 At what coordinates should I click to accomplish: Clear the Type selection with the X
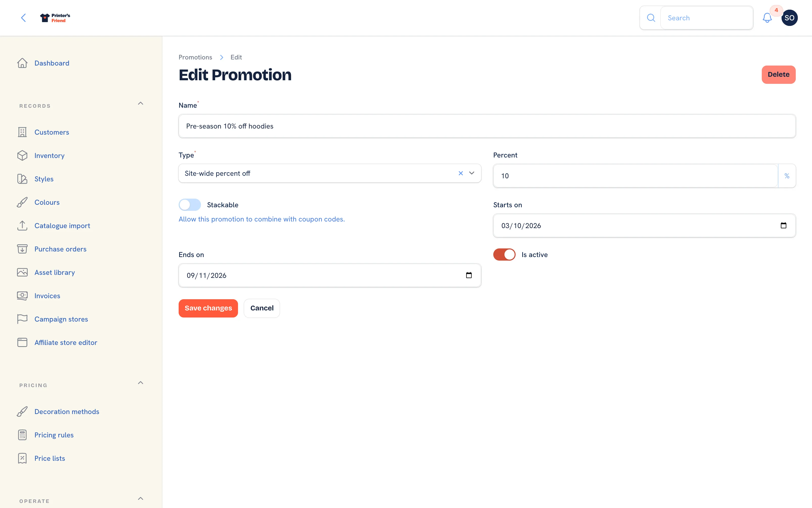click(x=461, y=173)
